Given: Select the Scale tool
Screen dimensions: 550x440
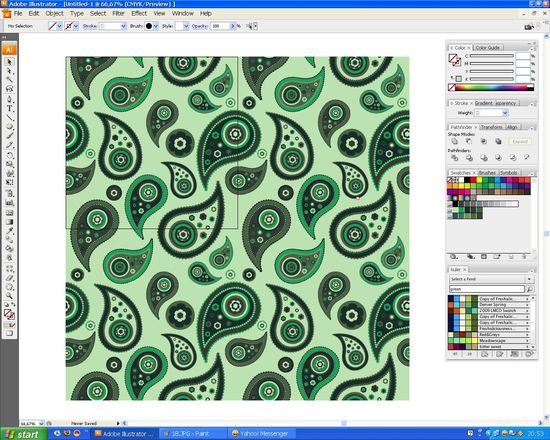Looking at the screenshot, I should 9,164.
